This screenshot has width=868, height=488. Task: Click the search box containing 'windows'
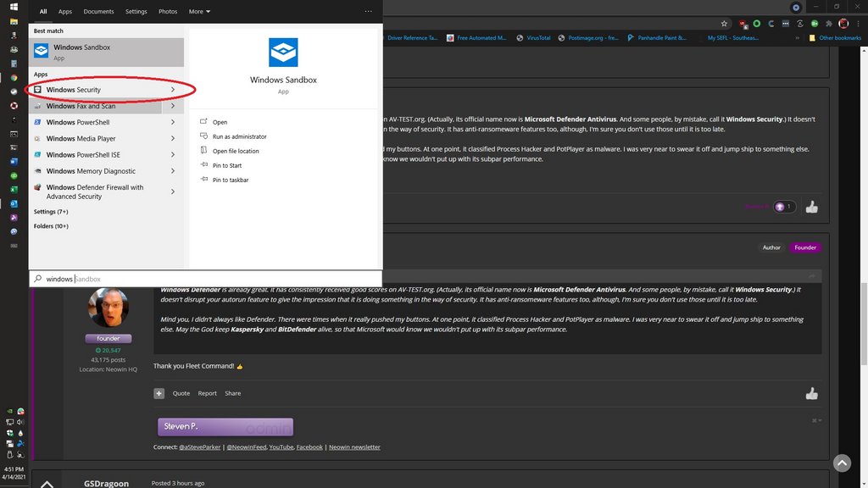click(x=205, y=279)
